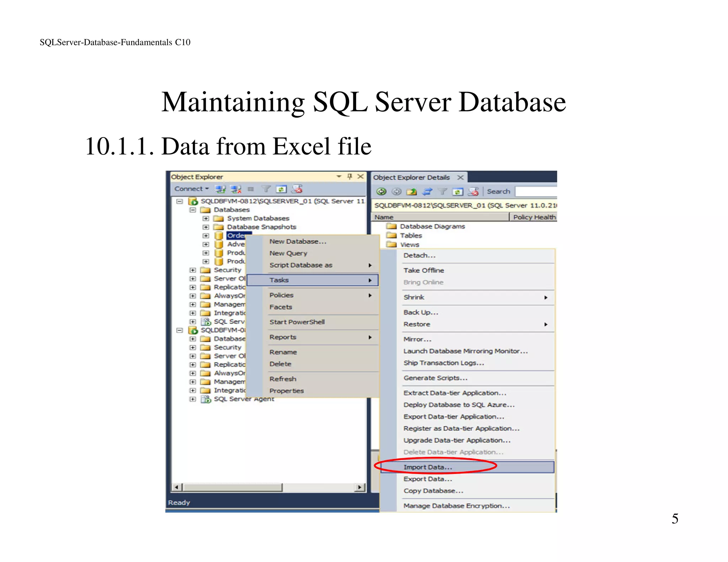Screen dimensions: 728x562
Task: Open the Tasks submenu
Action: pos(313,280)
